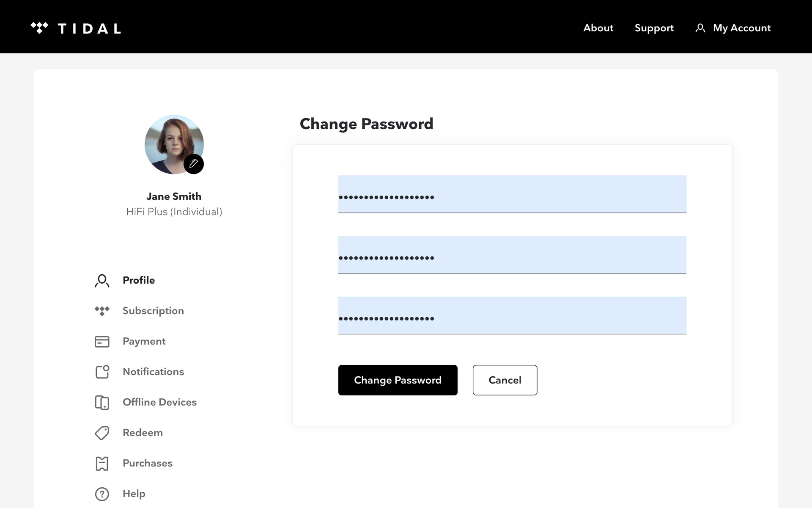Viewport: 812px width, 508px height.
Task: Click the Payment credit card icon
Action: (102, 342)
